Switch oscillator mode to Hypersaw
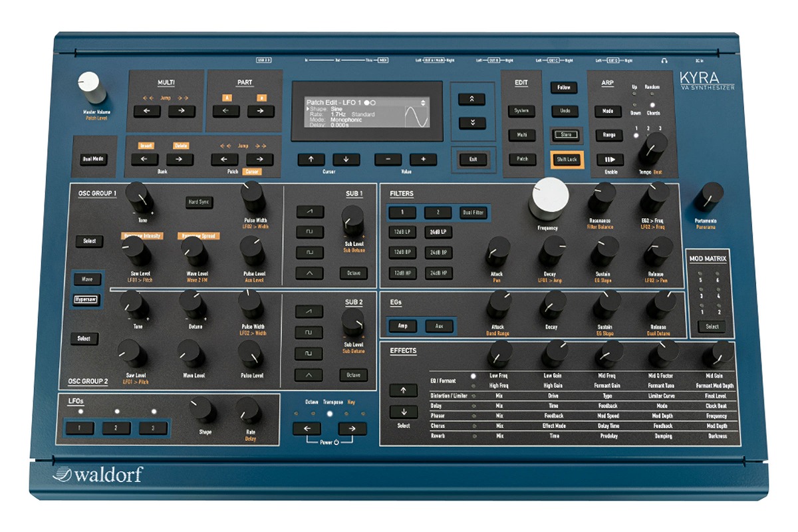Image resolution: width=798 pixels, height=532 pixels. click(87, 300)
